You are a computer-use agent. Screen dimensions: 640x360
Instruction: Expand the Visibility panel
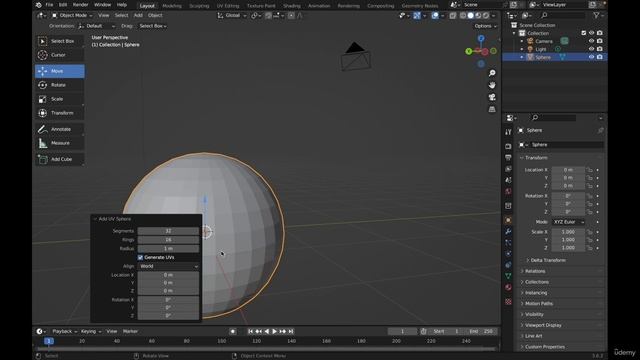coord(534,315)
